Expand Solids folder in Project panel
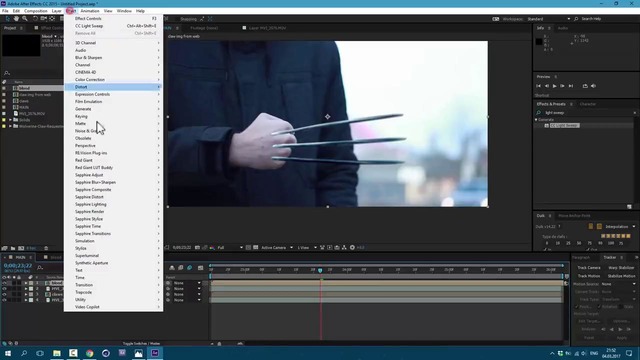The width and height of the screenshot is (640, 360). (x=10, y=120)
